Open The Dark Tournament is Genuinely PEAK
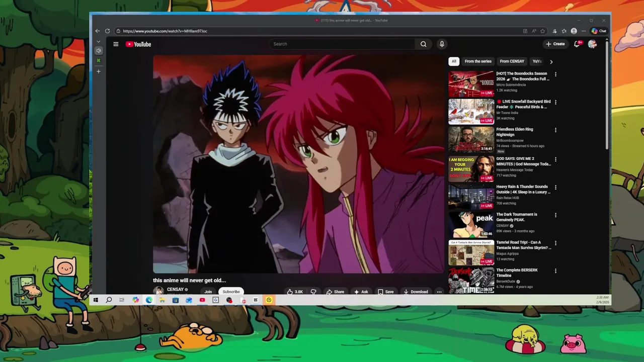 [x=517, y=217]
